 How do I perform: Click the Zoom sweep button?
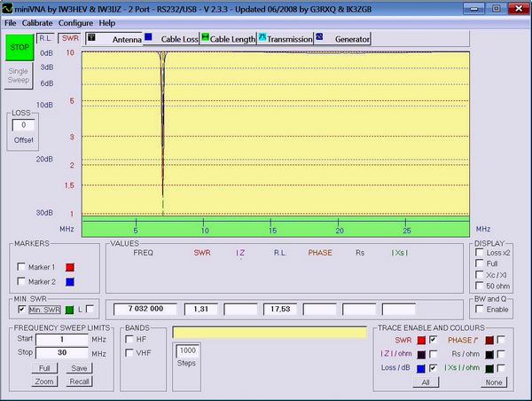[x=43, y=381]
